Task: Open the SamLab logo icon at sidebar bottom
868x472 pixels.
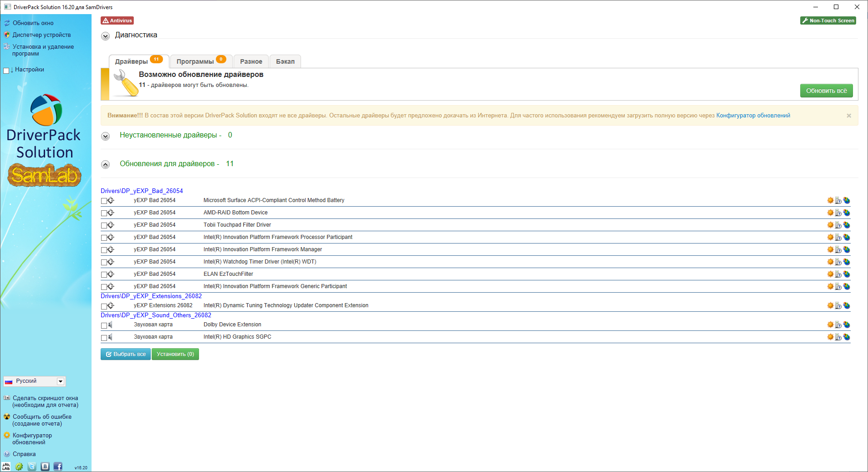Action: pyautogui.click(x=6, y=467)
